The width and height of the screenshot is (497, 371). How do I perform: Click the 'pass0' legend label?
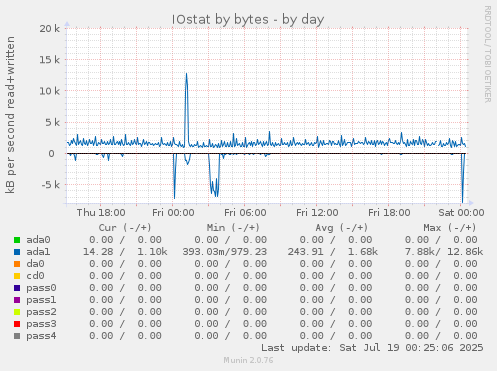tap(41, 288)
